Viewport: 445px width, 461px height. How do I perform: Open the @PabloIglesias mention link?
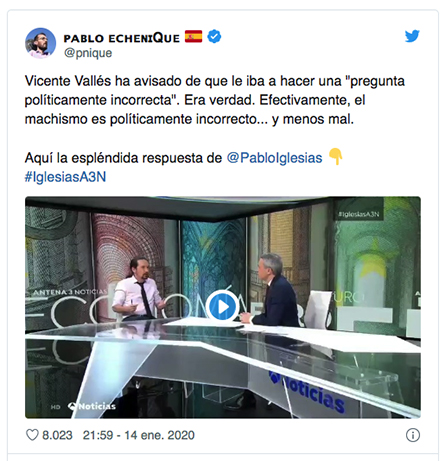click(274, 158)
